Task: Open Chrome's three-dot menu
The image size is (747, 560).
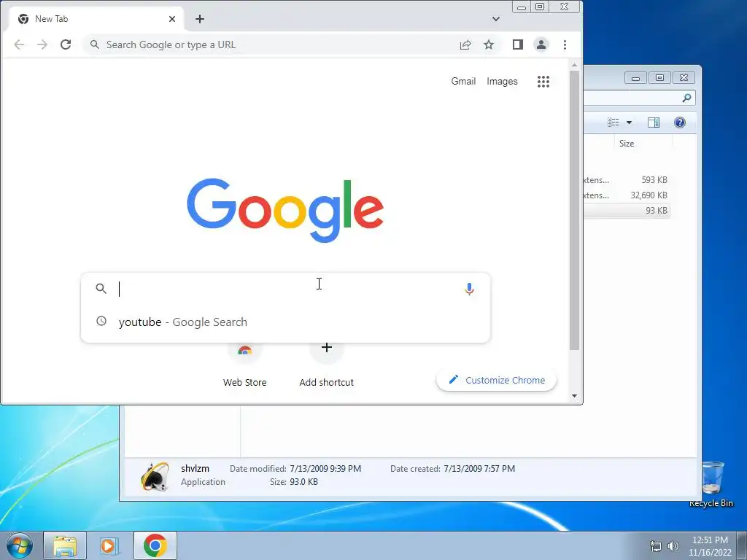Action: point(565,44)
